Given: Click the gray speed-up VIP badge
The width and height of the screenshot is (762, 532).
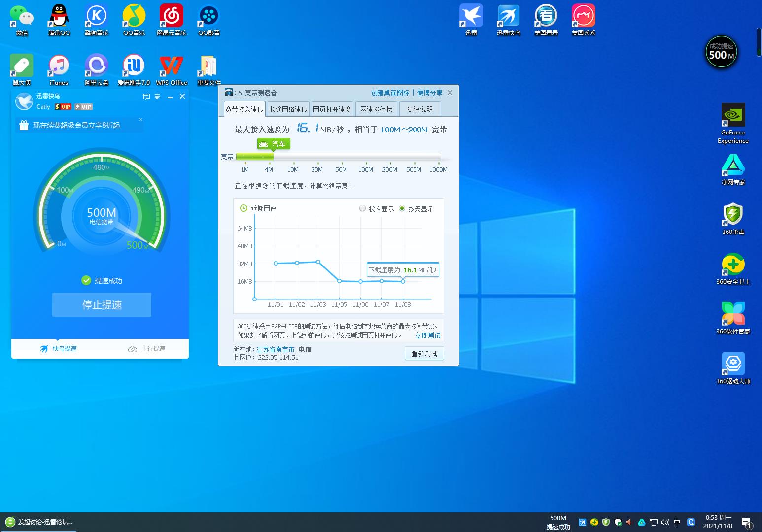Looking at the screenshot, I should 84,107.
